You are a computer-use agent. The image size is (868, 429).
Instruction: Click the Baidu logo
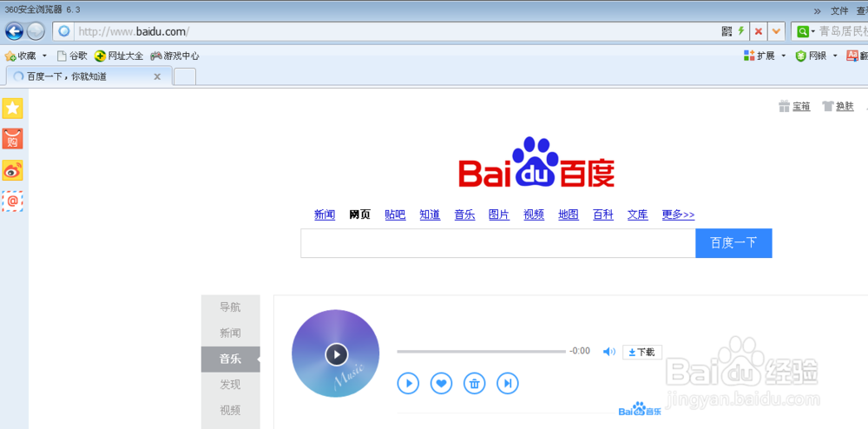[x=536, y=162]
